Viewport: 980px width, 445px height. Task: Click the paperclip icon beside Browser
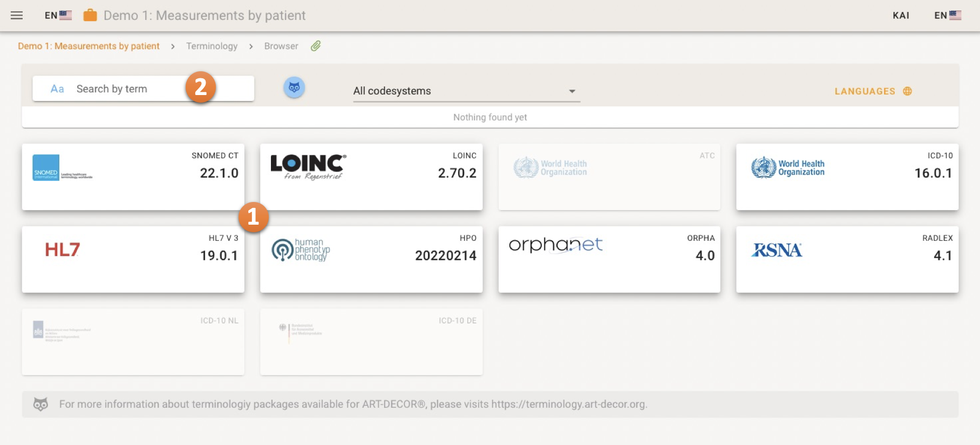coord(316,46)
